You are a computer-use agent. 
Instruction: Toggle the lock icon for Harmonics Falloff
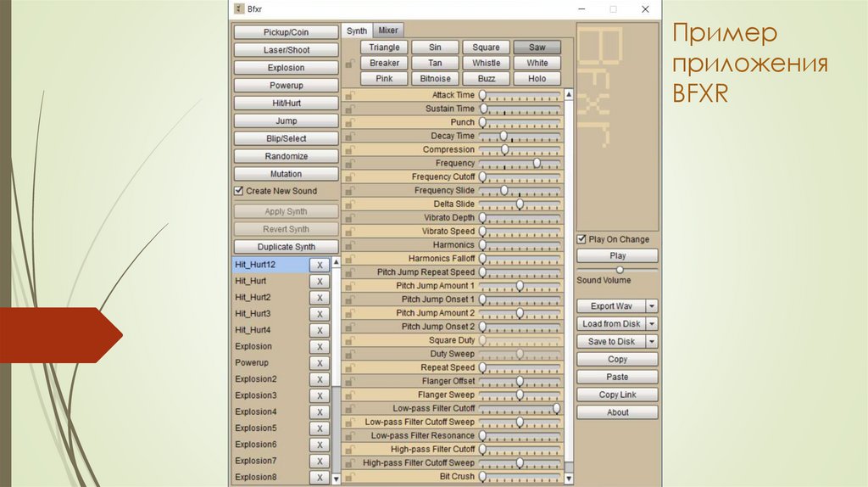coord(350,259)
